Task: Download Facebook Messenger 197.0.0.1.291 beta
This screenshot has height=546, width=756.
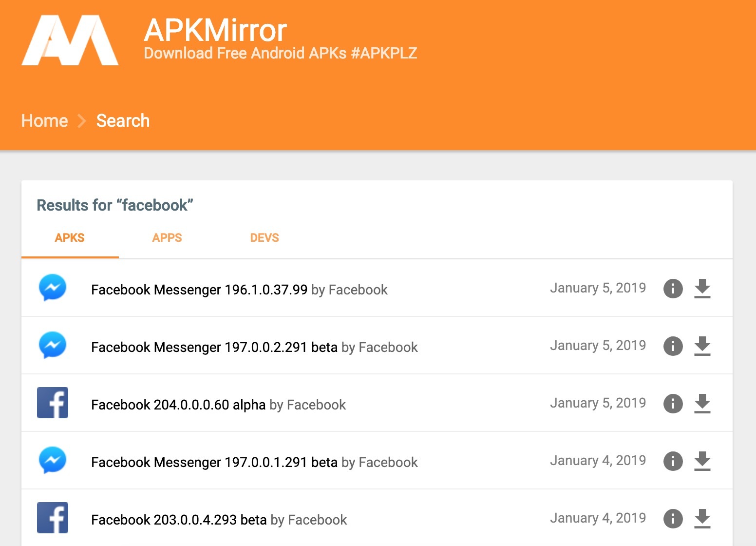Action: click(702, 461)
